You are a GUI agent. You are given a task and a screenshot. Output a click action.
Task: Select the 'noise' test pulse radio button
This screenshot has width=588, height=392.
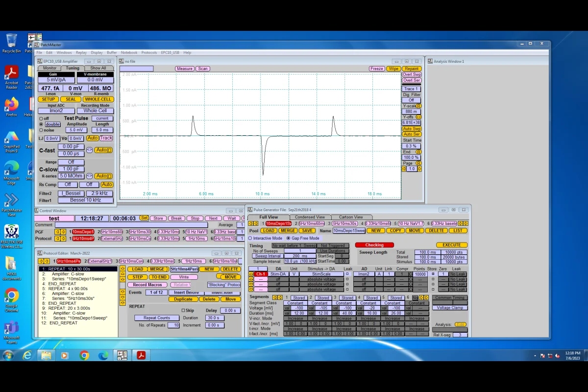click(41, 130)
